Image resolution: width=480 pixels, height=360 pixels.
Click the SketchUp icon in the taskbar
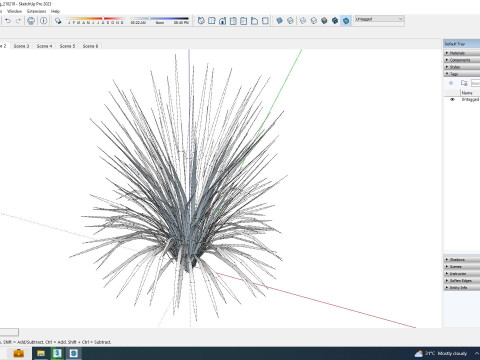[x=74, y=353]
